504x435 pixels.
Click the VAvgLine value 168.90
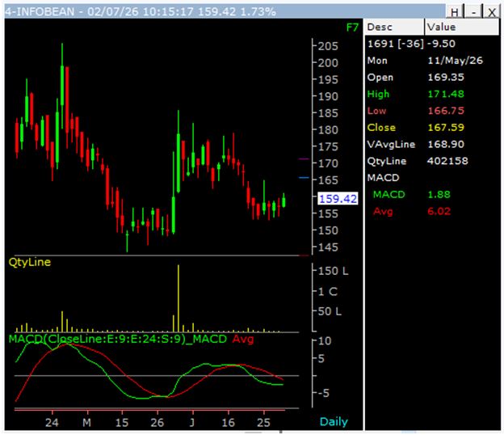click(x=446, y=144)
